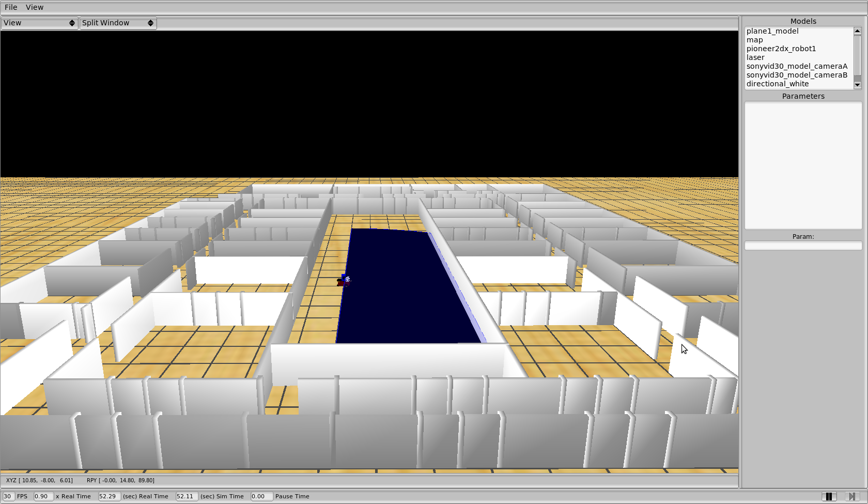The width and height of the screenshot is (868, 504).
Task: Open the View camera dropdown
Action: (x=39, y=23)
